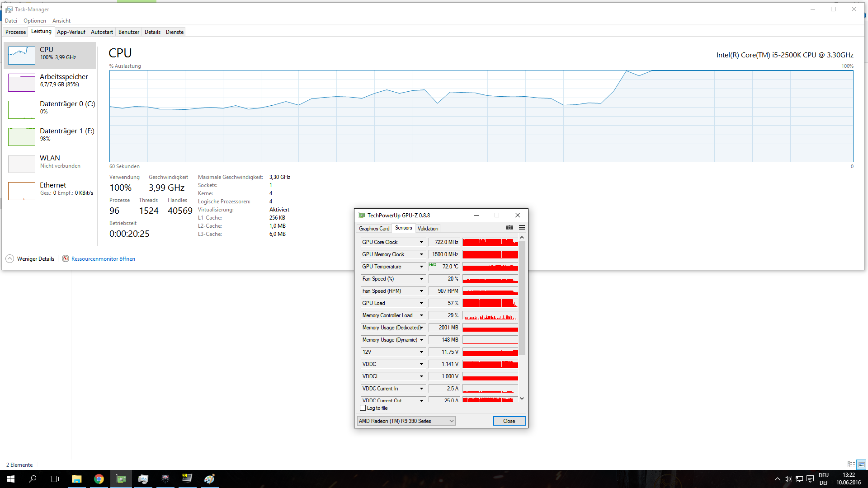Open the Optionen menu
The height and width of the screenshot is (488, 868).
(x=35, y=21)
